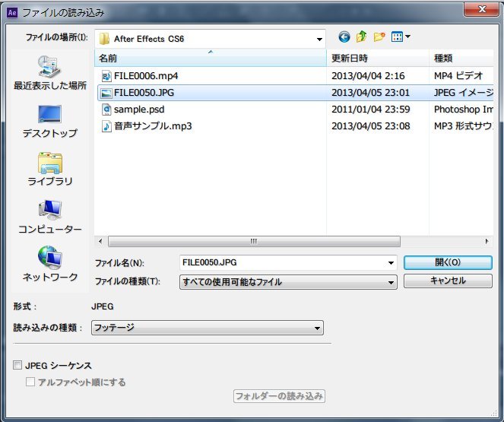504x422 pixels.
Task: Sort by 種類 column header
Action: pyautogui.click(x=461, y=59)
